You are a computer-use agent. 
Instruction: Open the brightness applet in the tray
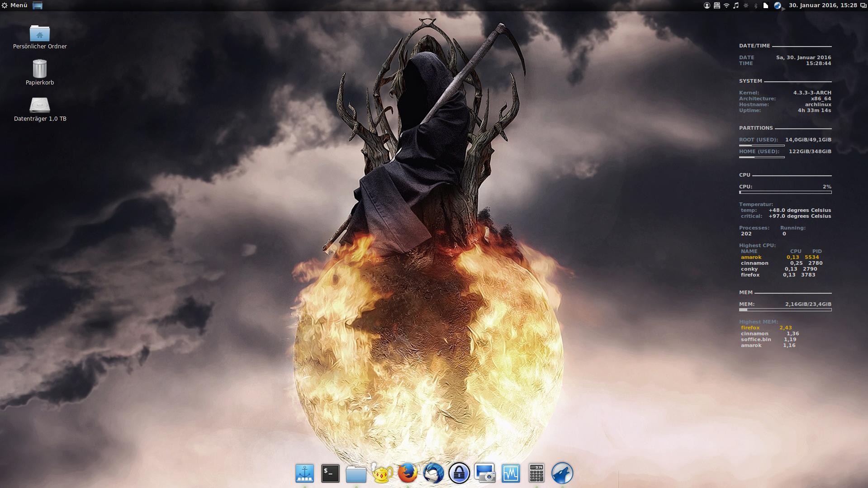coord(746,5)
